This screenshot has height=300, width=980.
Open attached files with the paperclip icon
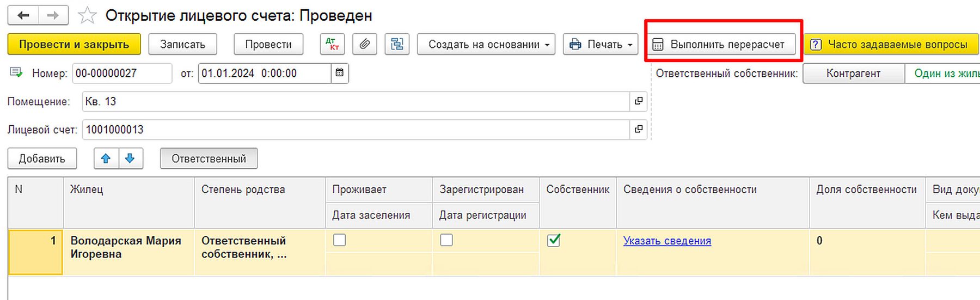[x=365, y=44]
